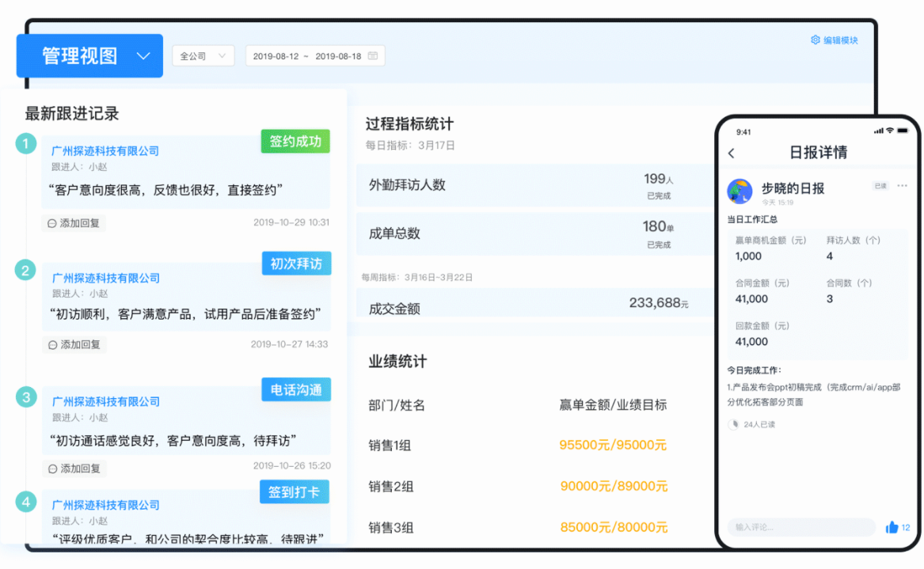Click the gear icon beside 编辑模块
This screenshot has height=569, width=924.
point(815,40)
